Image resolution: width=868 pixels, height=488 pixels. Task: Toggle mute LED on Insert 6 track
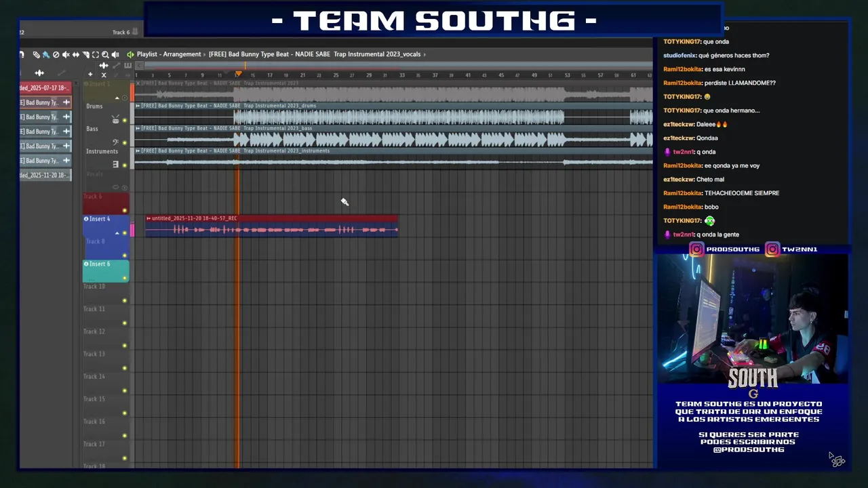(x=125, y=278)
